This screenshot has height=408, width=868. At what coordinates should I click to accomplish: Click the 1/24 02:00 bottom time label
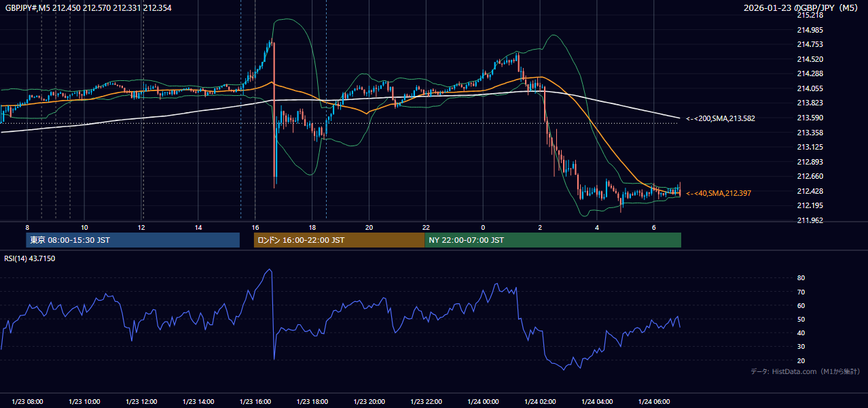[x=541, y=402]
